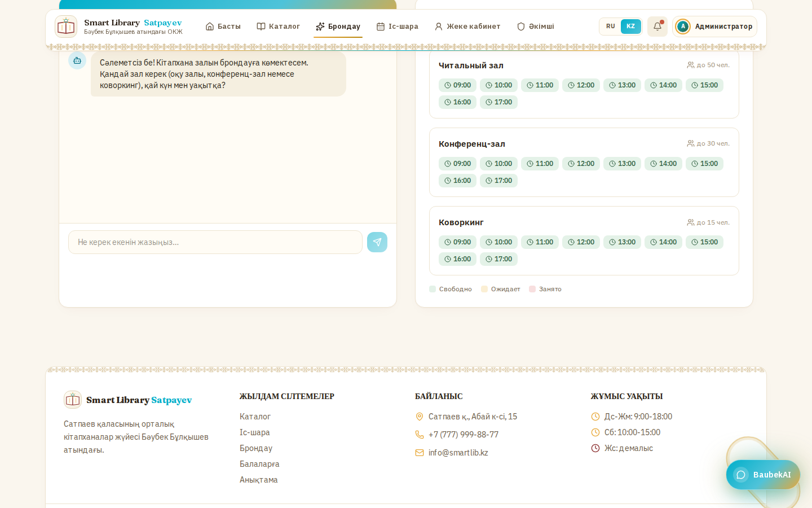
Task: Focus the 'Не керек екенін жазыңыз' message field
Action: [x=215, y=242]
